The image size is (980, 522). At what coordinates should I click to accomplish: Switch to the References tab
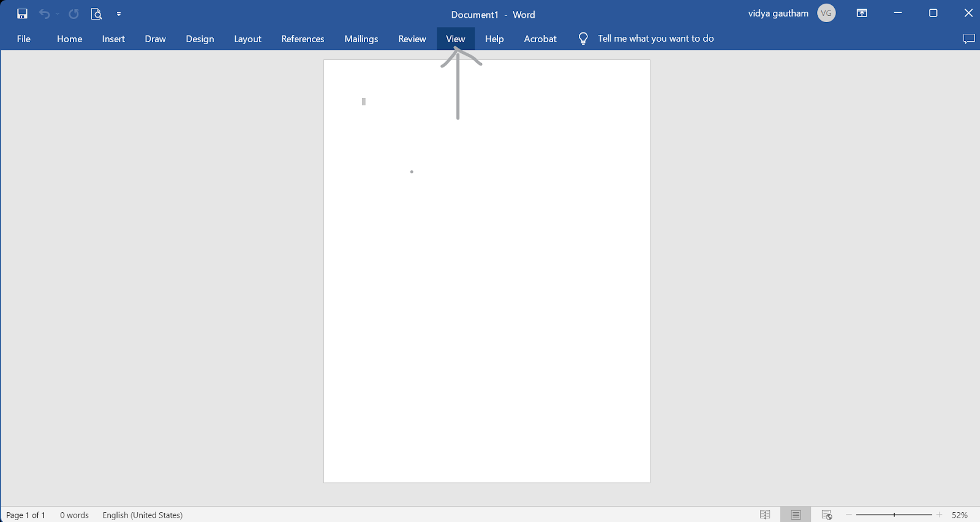(303, 39)
